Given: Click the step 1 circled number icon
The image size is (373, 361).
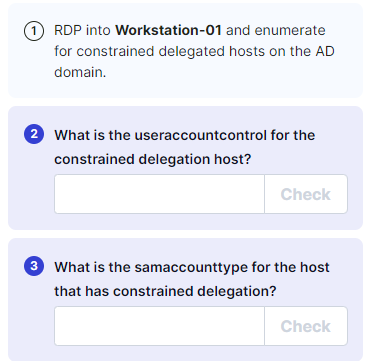Looking at the screenshot, I should point(33,32).
